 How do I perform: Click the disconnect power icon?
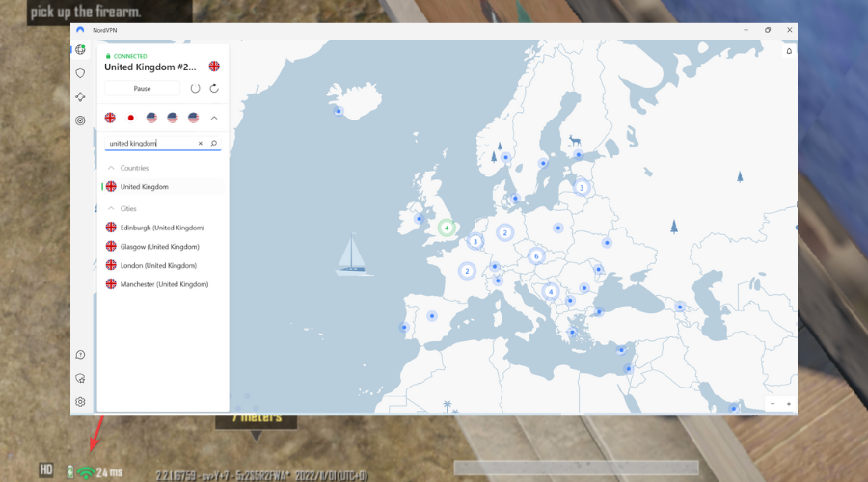click(195, 88)
